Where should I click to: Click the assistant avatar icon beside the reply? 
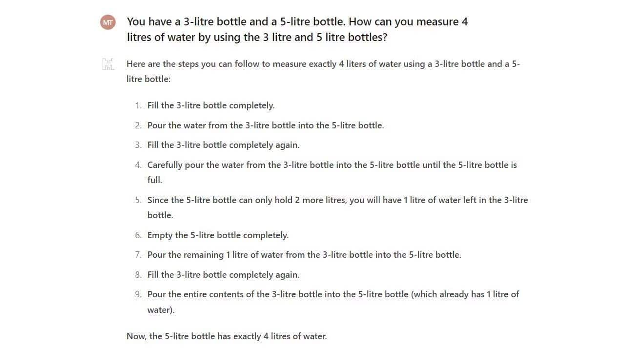(x=108, y=64)
